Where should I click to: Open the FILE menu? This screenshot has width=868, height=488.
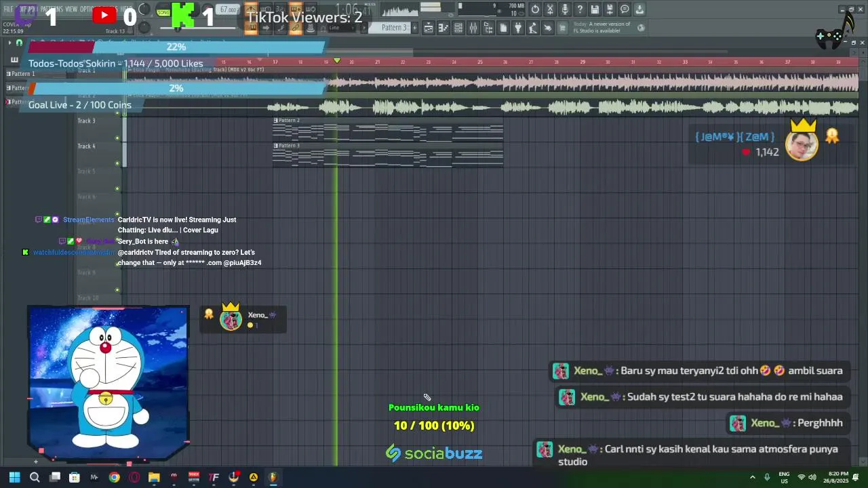click(x=9, y=9)
